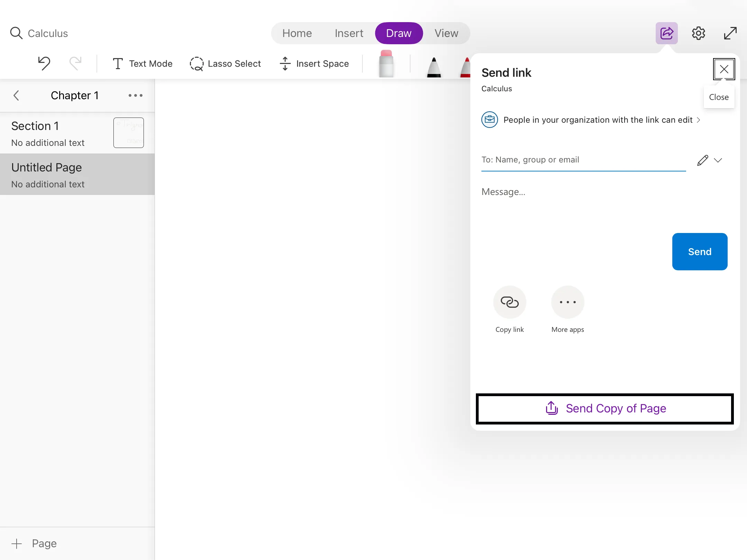Click the Copy link icon
This screenshot has height=560, width=747.
click(509, 302)
